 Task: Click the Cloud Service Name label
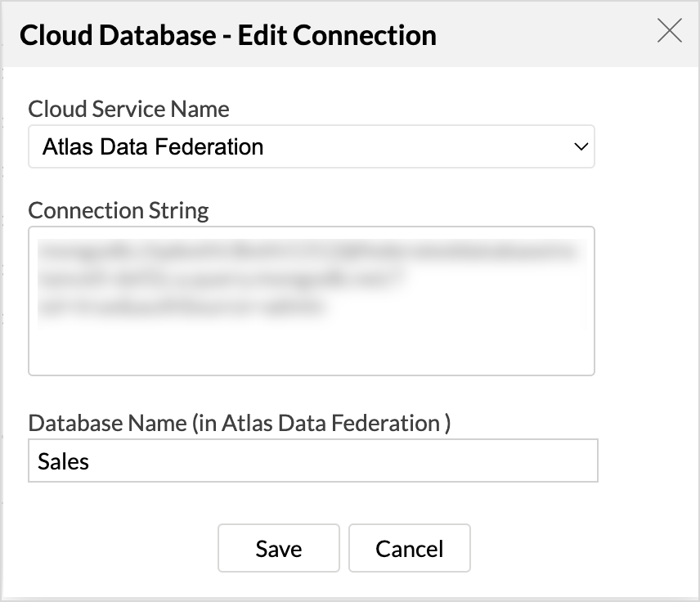(128, 109)
